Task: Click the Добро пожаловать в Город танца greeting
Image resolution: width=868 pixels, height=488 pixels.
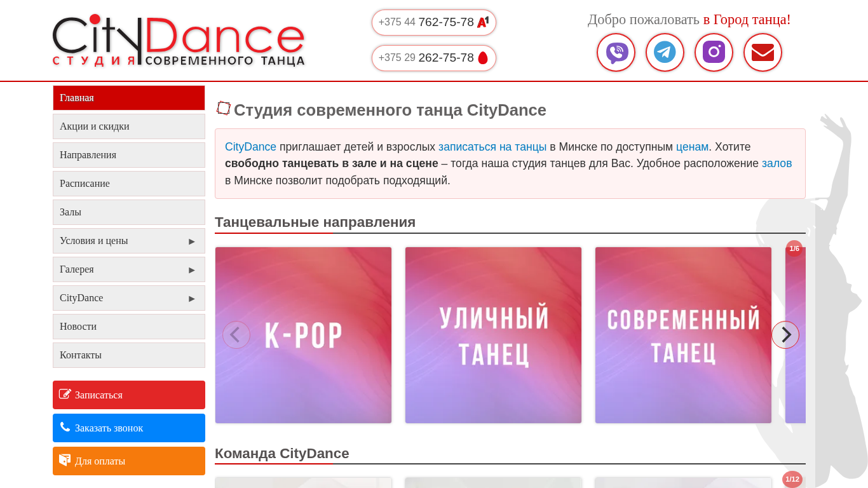Action: pyautogui.click(x=689, y=20)
